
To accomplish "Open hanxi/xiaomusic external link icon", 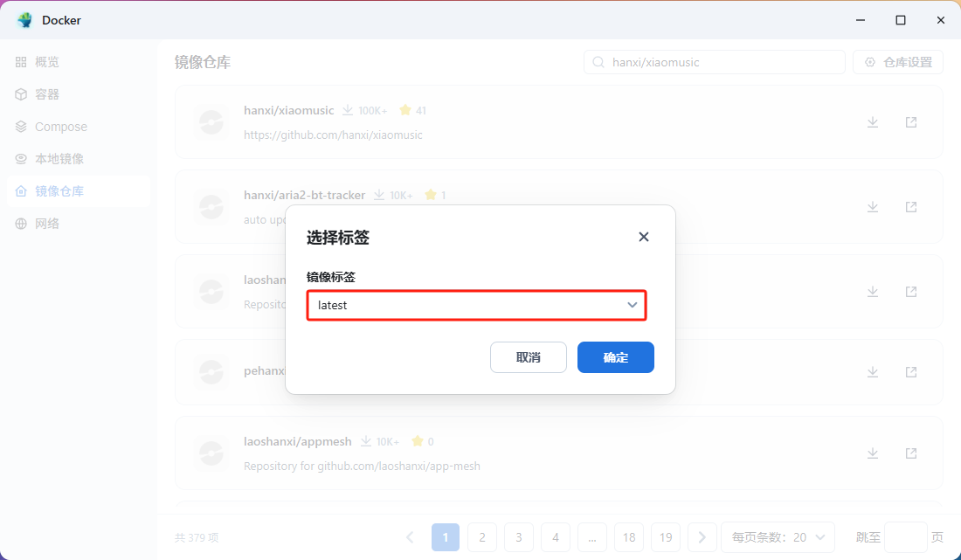I will coord(911,122).
